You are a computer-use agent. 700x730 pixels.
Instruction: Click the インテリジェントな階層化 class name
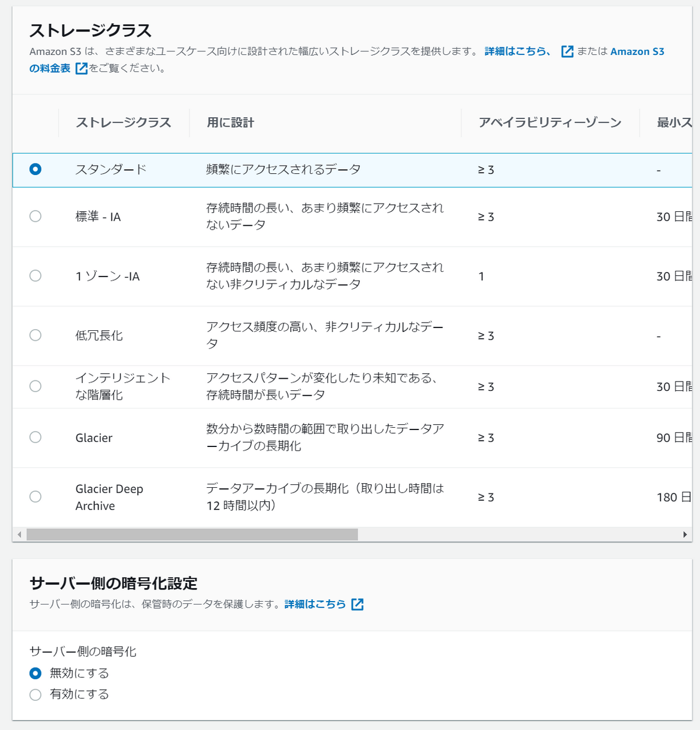123,386
